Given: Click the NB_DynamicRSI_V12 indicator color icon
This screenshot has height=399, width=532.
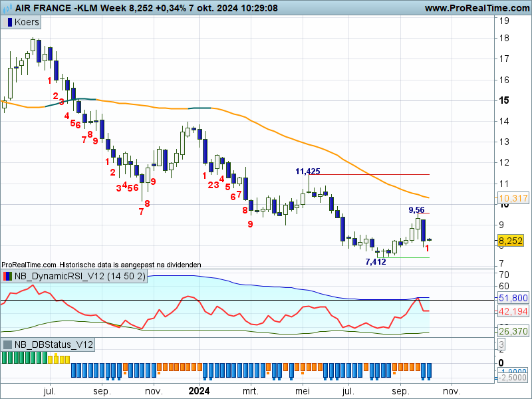Looking at the screenshot, I should pyautogui.click(x=7, y=276).
